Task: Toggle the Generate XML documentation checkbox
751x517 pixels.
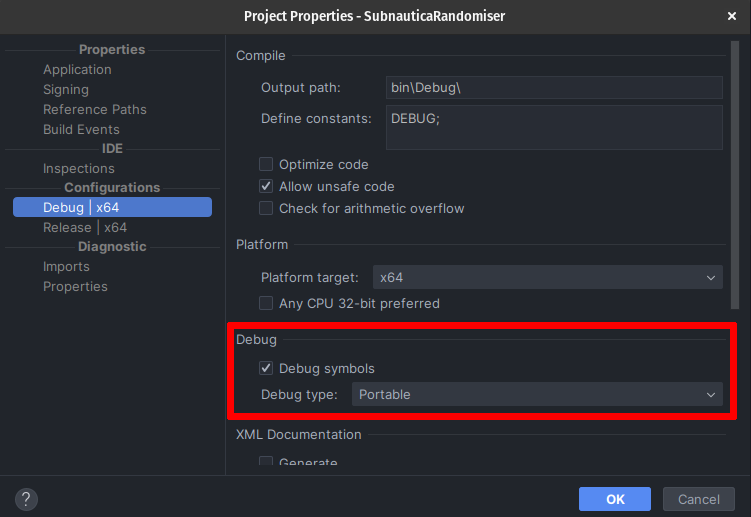Action: (x=266, y=461)
